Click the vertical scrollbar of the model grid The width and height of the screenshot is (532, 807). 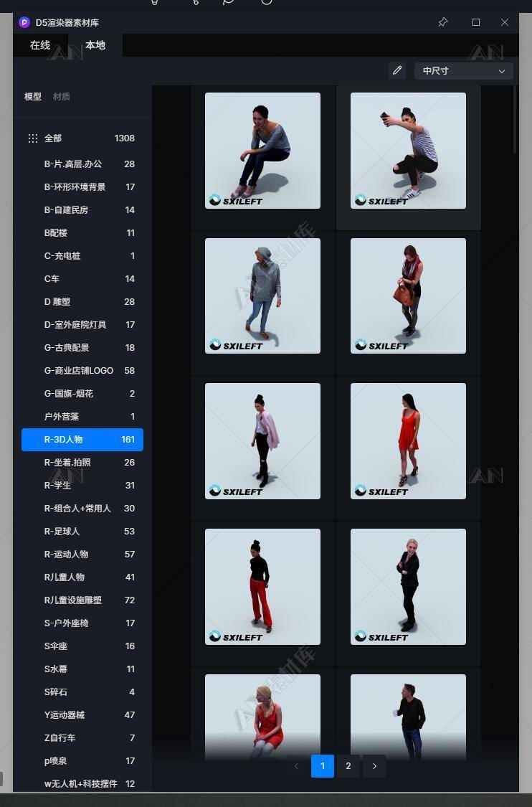(x=515, y=120)
